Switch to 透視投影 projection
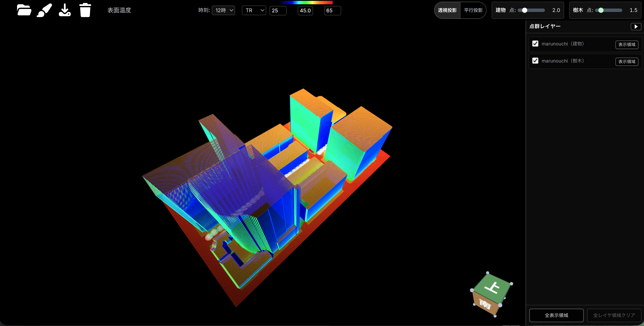 click(x=447, y=10)
